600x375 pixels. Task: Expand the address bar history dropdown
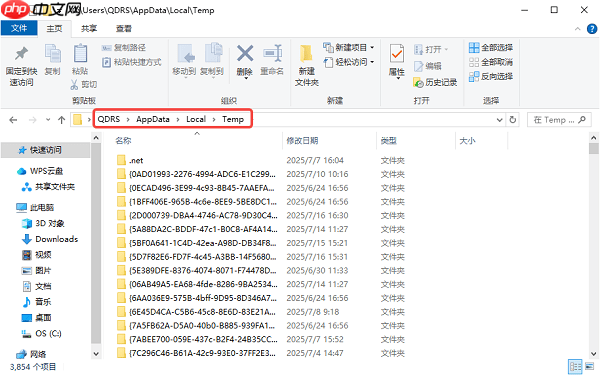point(499,120)
